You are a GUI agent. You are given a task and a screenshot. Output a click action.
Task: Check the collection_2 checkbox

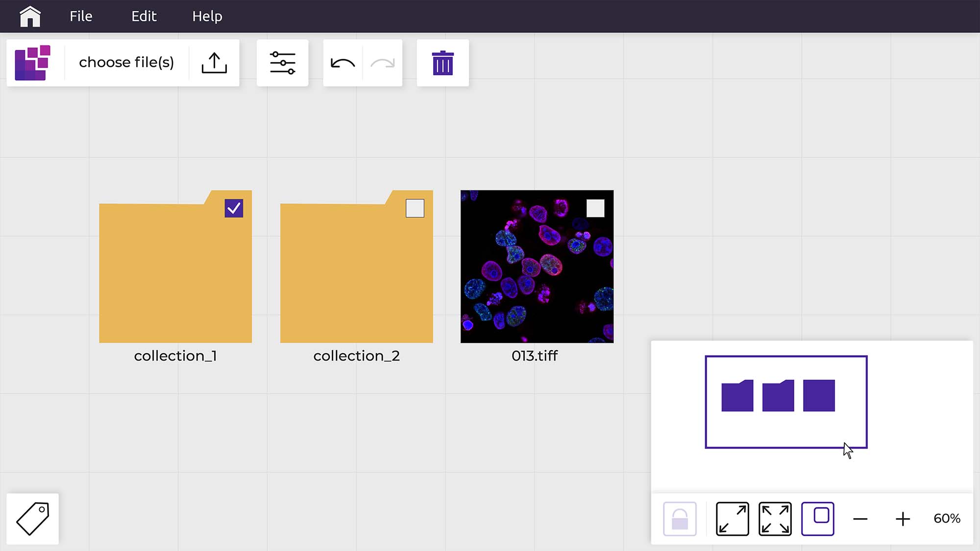point(415,208)
